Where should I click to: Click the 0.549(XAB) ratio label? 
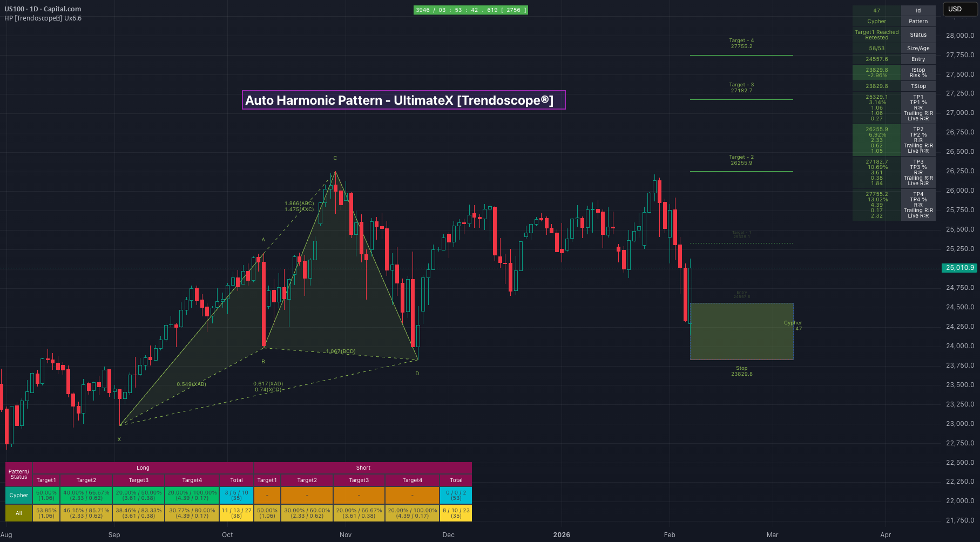[191, 384]
